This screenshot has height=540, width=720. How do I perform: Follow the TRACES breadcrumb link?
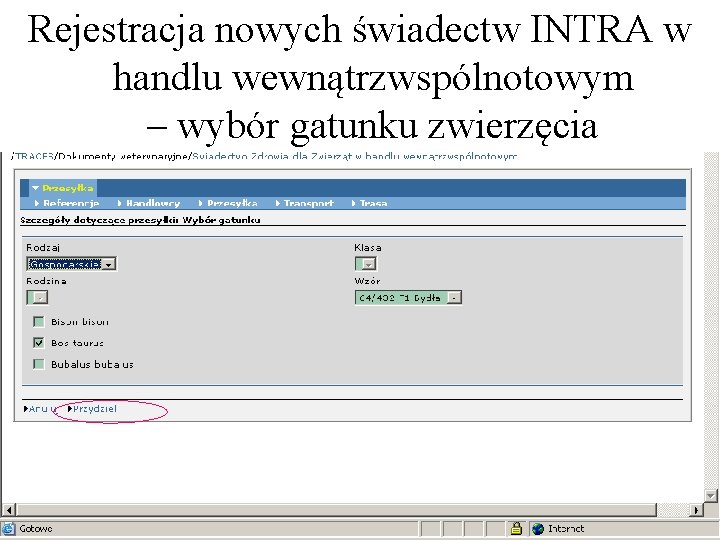(x=34, y=156)
